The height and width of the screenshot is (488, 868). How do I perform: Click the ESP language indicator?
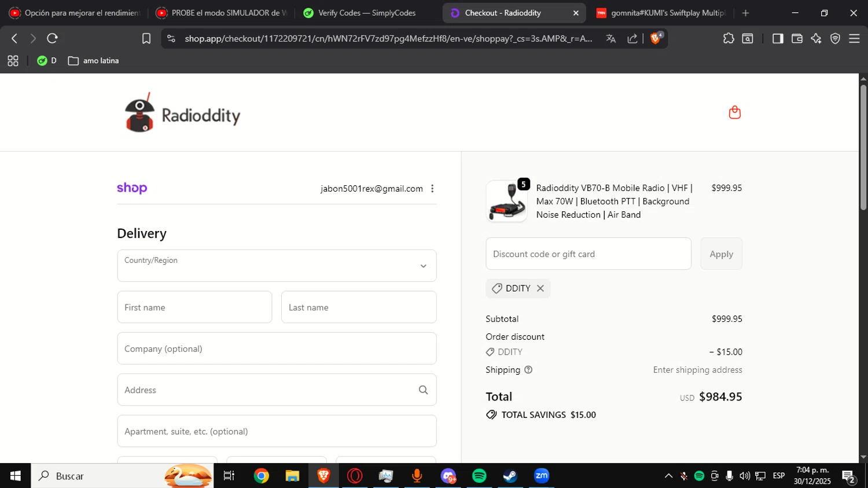(779, 476)
